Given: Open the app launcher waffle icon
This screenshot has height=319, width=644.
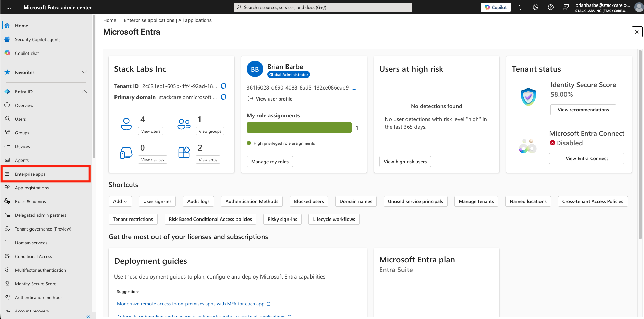Looking at the screenshot, I should [x=9, y=7].
